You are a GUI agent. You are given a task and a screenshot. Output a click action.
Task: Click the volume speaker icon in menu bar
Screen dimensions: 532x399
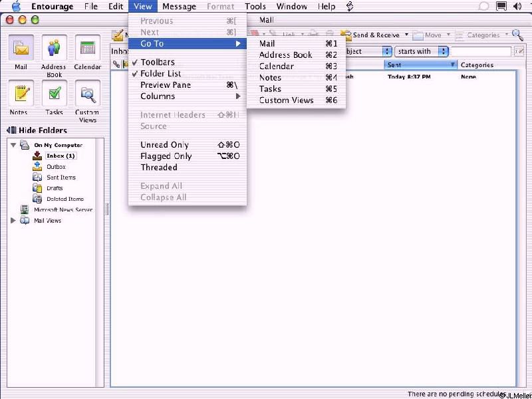pyautogui.click(x=517, y=6)
